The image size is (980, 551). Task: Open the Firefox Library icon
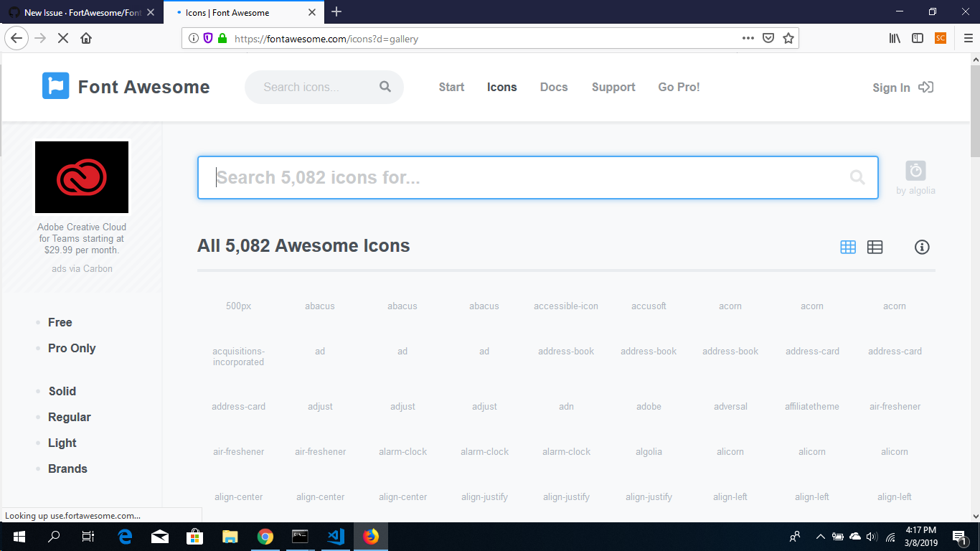894,37
